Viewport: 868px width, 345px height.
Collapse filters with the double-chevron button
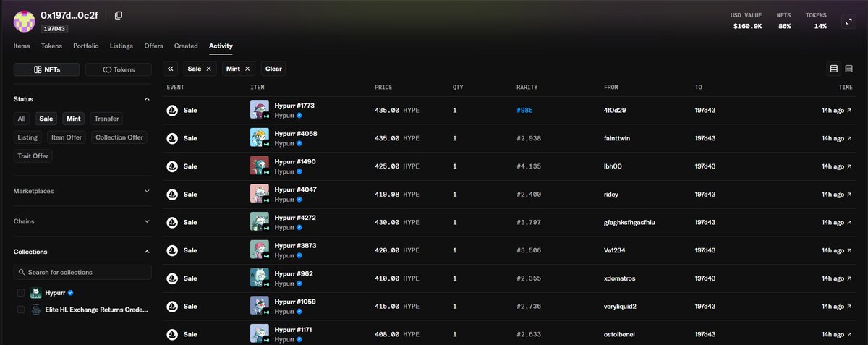pos(171,69)
